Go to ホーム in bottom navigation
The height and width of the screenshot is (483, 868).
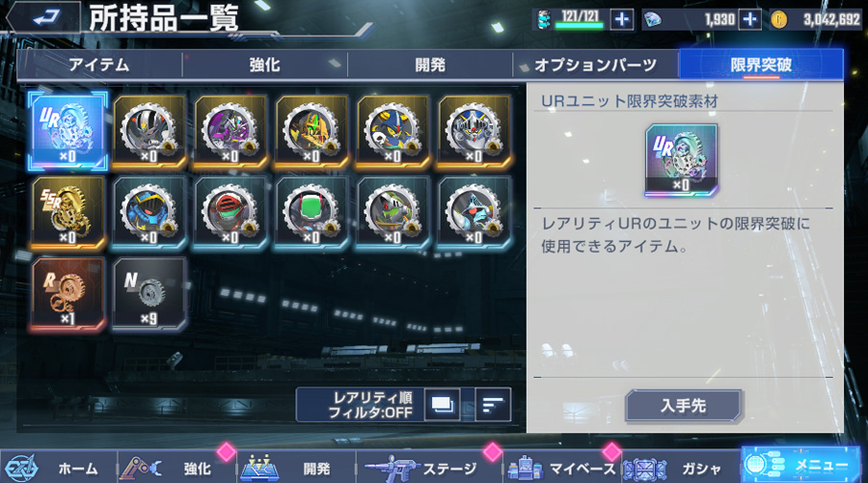point(60,469)
